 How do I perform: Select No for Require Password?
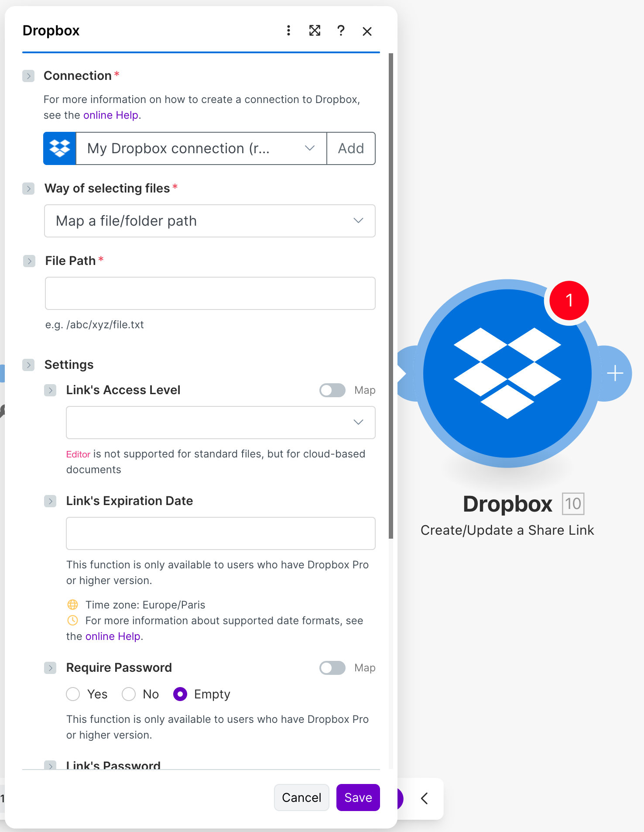click(129, 694)
